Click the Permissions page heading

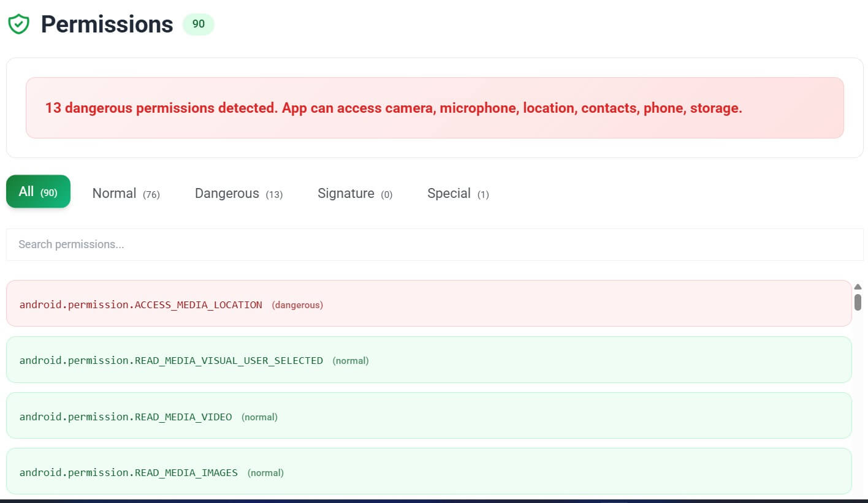click(107, 25)
